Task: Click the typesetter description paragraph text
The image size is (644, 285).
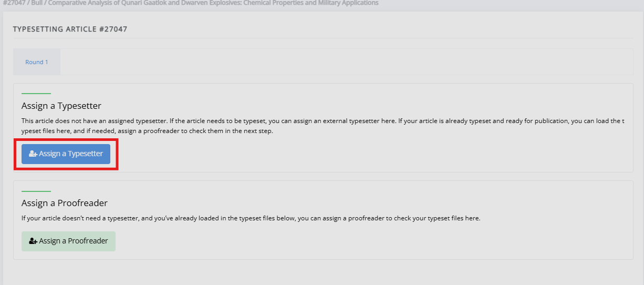Action: click(323, 126)
